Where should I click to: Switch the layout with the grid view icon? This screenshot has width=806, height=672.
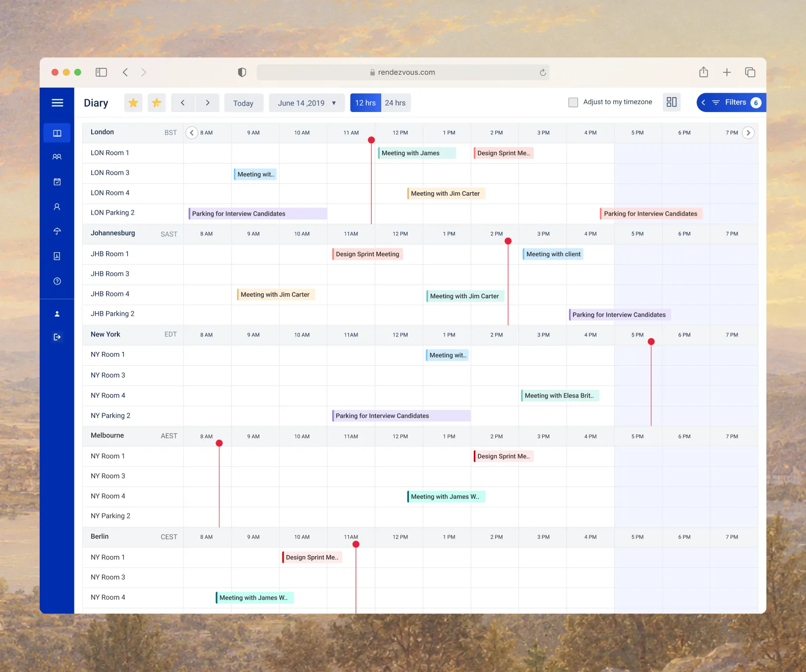click(x=672, y=102)
